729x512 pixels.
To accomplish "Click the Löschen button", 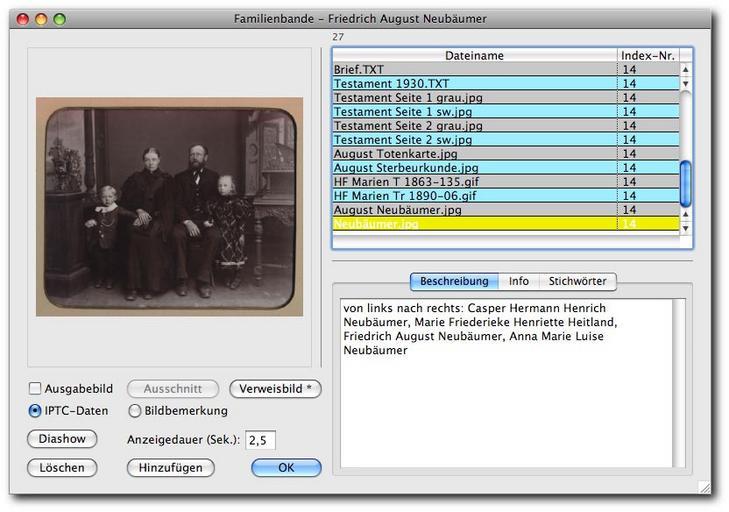I will (x=62, y=468).
